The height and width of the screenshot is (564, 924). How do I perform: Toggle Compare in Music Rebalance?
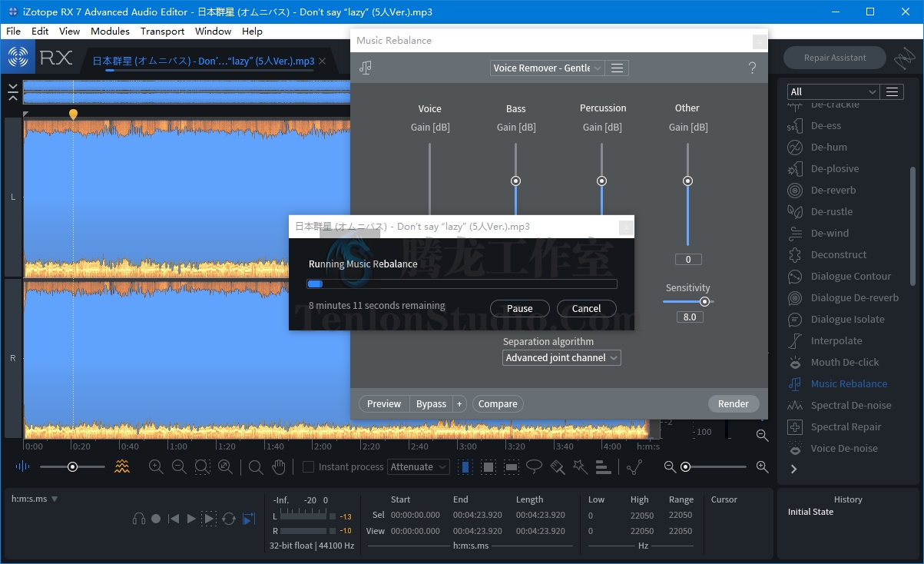tap(498, 404)
